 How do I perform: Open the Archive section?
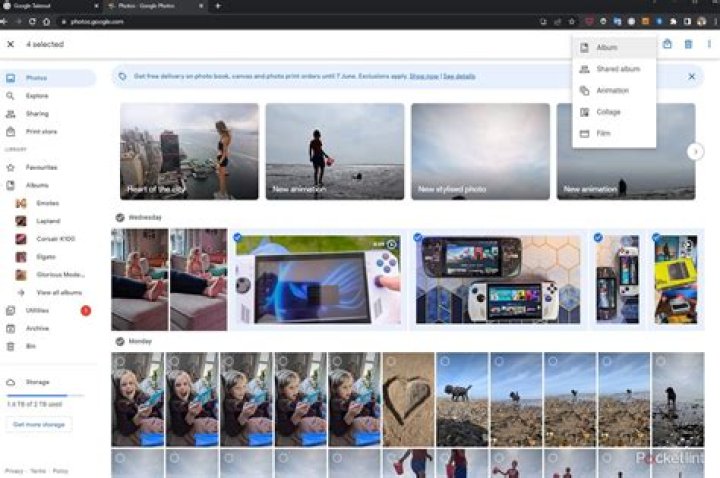[x=37, y=328]
